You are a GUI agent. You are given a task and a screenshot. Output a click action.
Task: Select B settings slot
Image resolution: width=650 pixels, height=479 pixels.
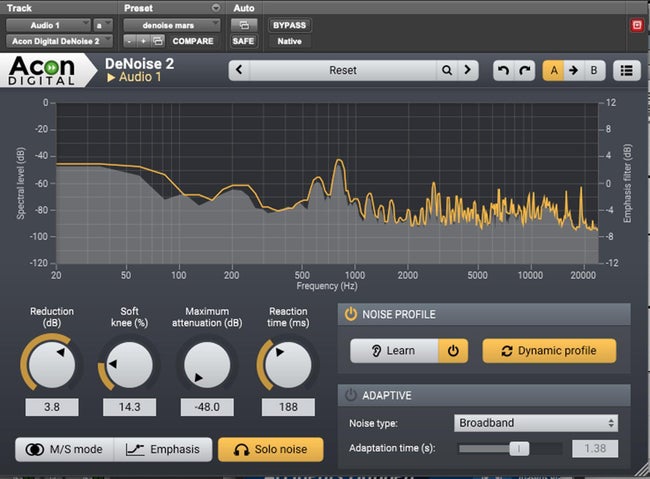[594, 71]
